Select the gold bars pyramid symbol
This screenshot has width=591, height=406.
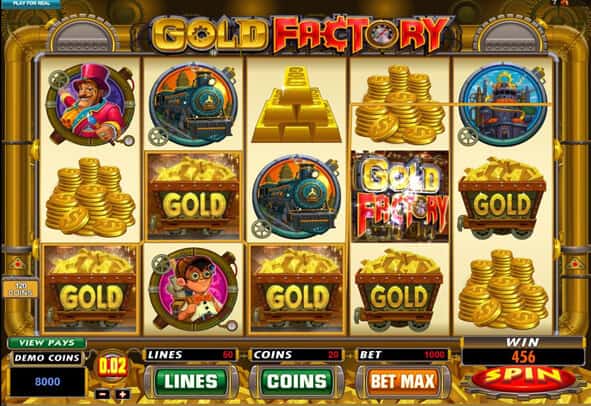pos(296,104)
